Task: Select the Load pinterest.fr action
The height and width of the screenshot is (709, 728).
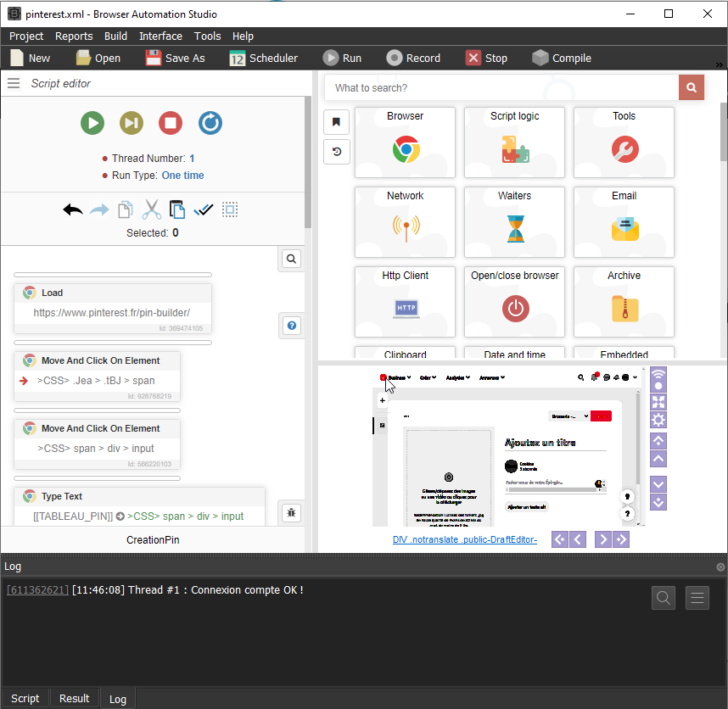Action: (113, 309)
